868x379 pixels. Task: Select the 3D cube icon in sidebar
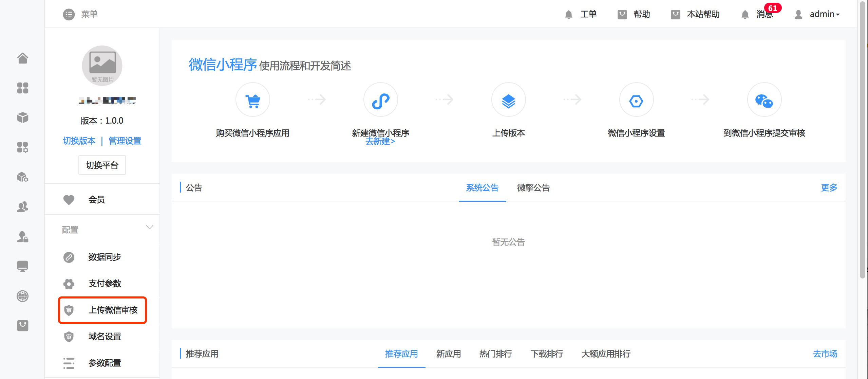[23, 118]
